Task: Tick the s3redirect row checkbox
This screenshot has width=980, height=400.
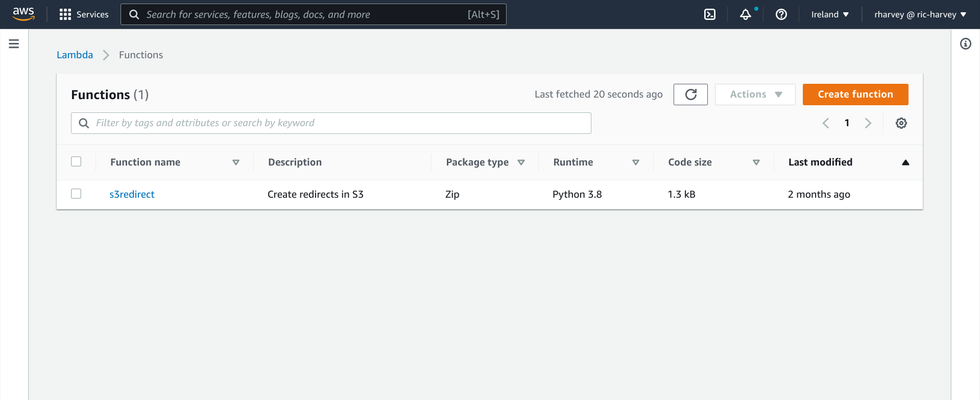Action: tap(76, 194)
